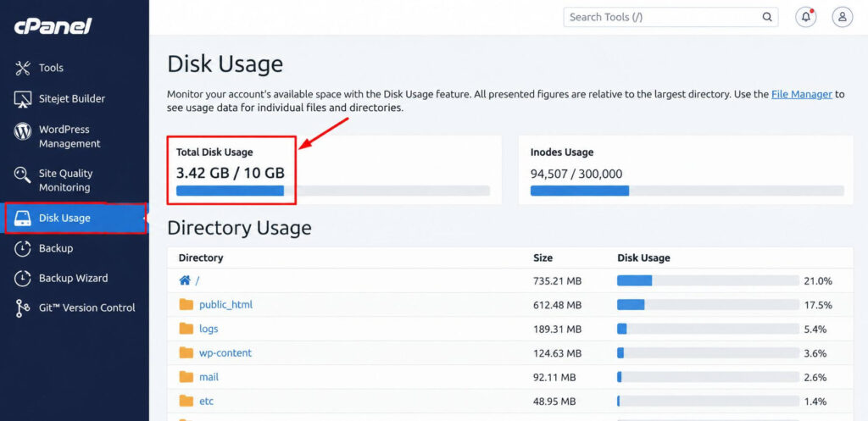Click the 1.4% etc usage bar

[x=708, y=401]
